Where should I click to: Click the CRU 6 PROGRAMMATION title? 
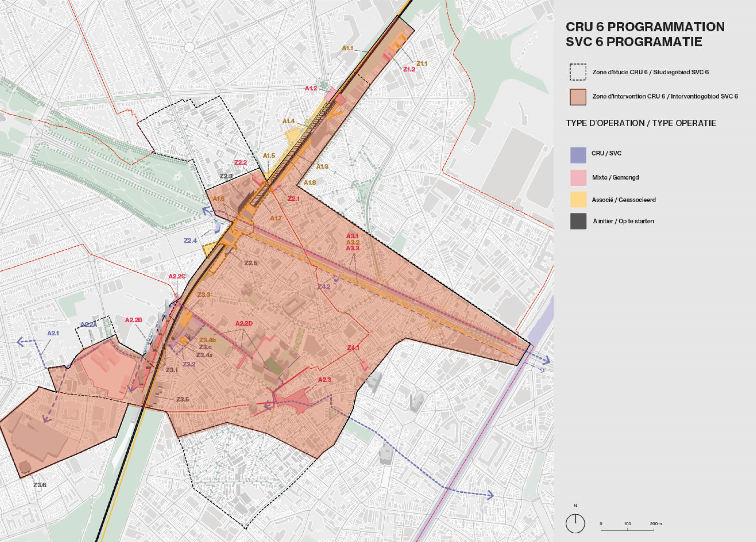click(x=645, y=27)
